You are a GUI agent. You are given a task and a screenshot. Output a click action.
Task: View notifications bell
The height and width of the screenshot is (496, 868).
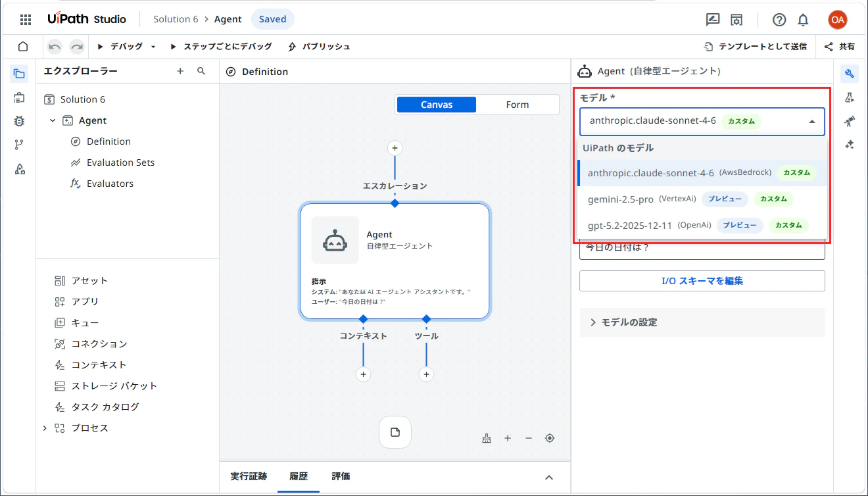point(803,19)
